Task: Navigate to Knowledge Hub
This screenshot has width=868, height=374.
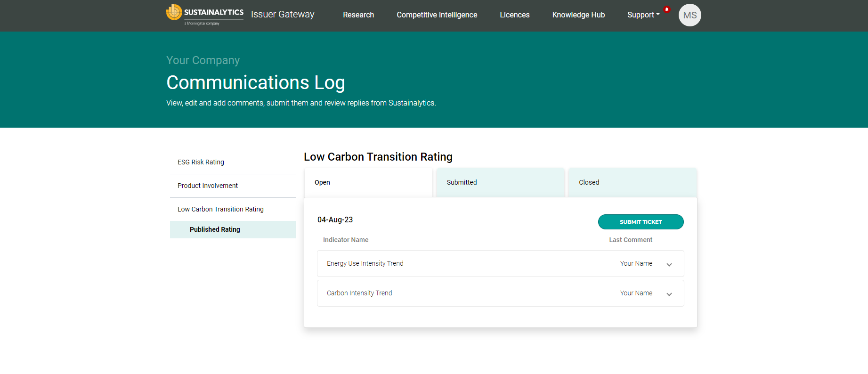Action: pyautogui.click(x=578, y=15)
